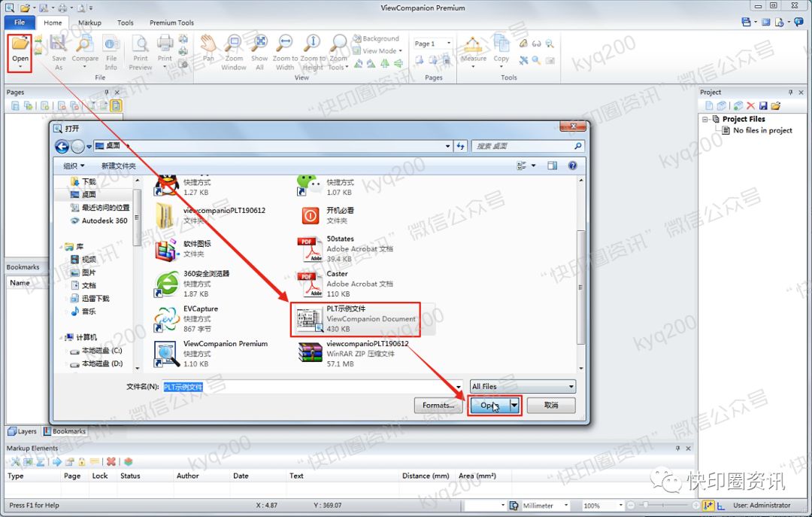Screen dimensions: 812x517
Task: Switch to the Home tab
Action: (53, 23)
